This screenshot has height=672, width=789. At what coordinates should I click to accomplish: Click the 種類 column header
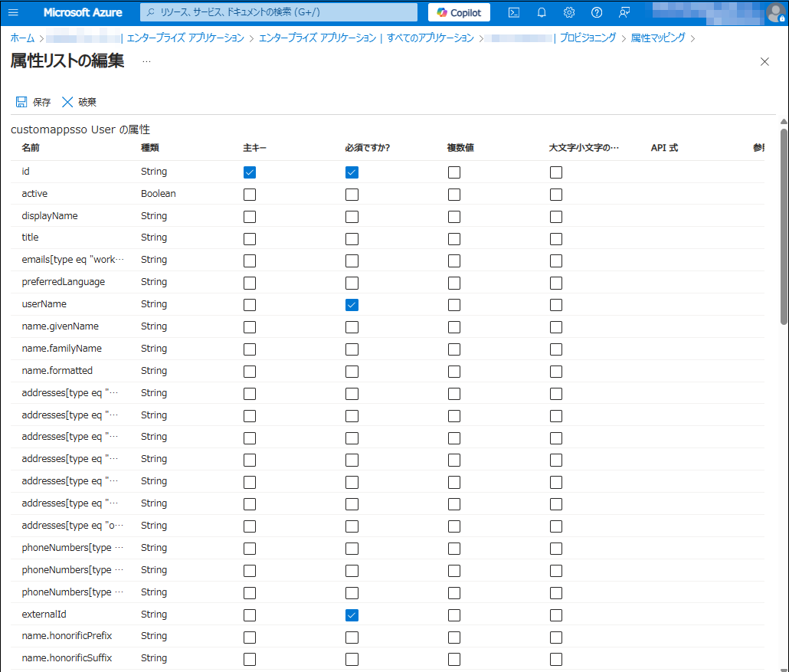tap(150, 147)
